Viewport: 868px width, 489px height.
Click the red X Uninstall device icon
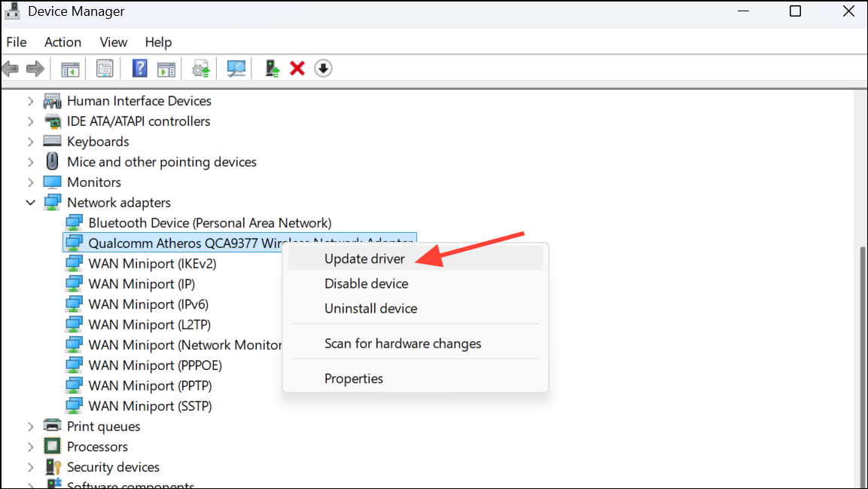tap(297, 68)
